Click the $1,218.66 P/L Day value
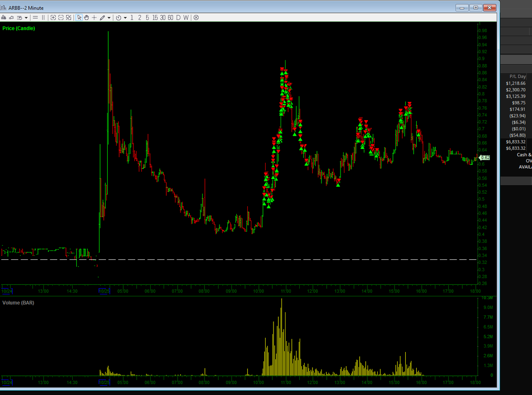The image size is (532, 395). (x=516, y=83)
